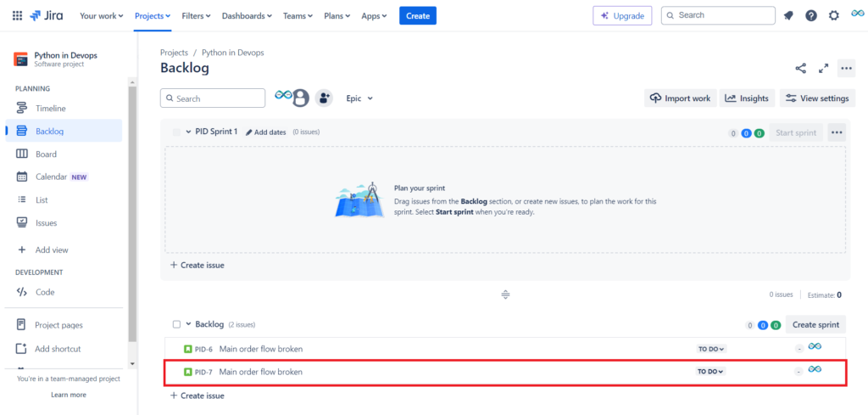The height and width of the screenshot is (415, 868).
Task: Click the sprint divider resize handle icon
Action: pyautogui.click(x=505, y=294)
